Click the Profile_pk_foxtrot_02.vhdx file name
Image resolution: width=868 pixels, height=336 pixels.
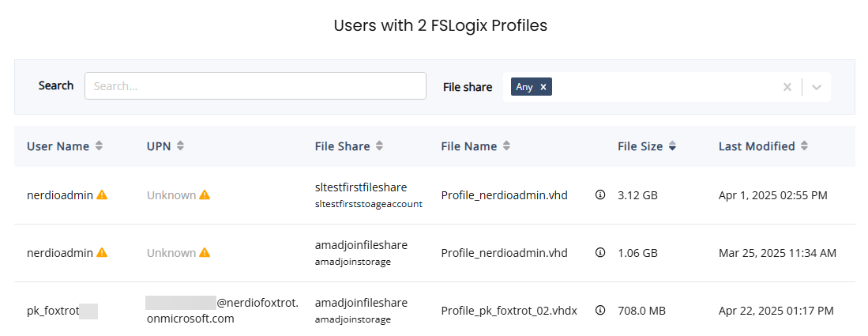click(509, 311)
